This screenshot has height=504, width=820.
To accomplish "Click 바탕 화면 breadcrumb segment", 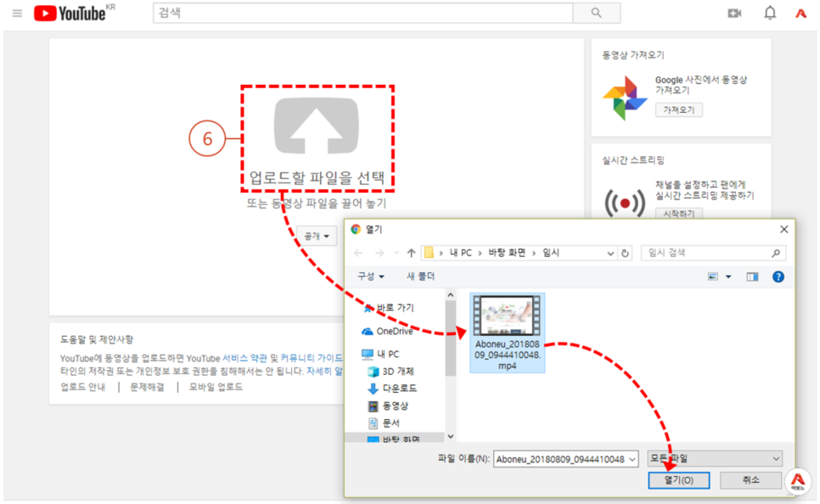I will pyautogui.click(x=507, y=253).
